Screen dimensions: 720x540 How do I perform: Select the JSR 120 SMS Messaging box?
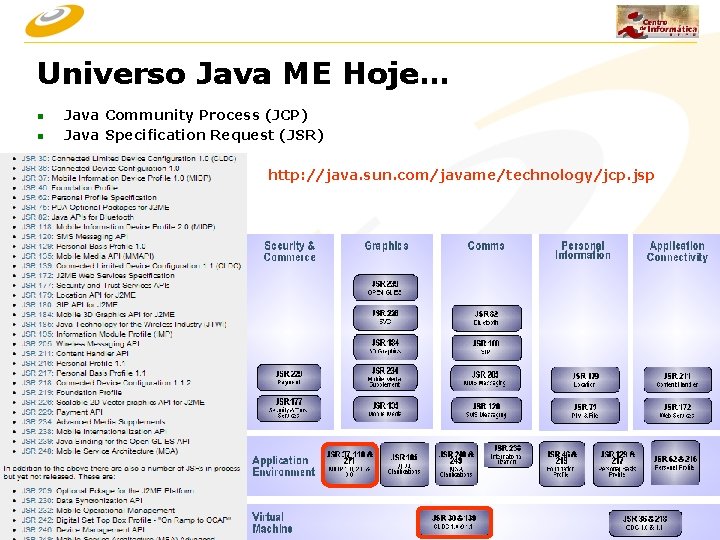click(487, 410)
